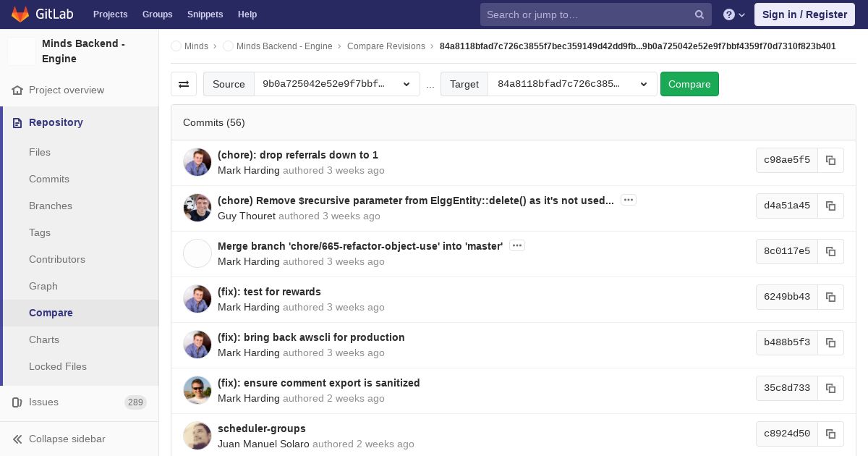
Task: Click Compare Revisions breadcrumb
Action: click(386, 46)
